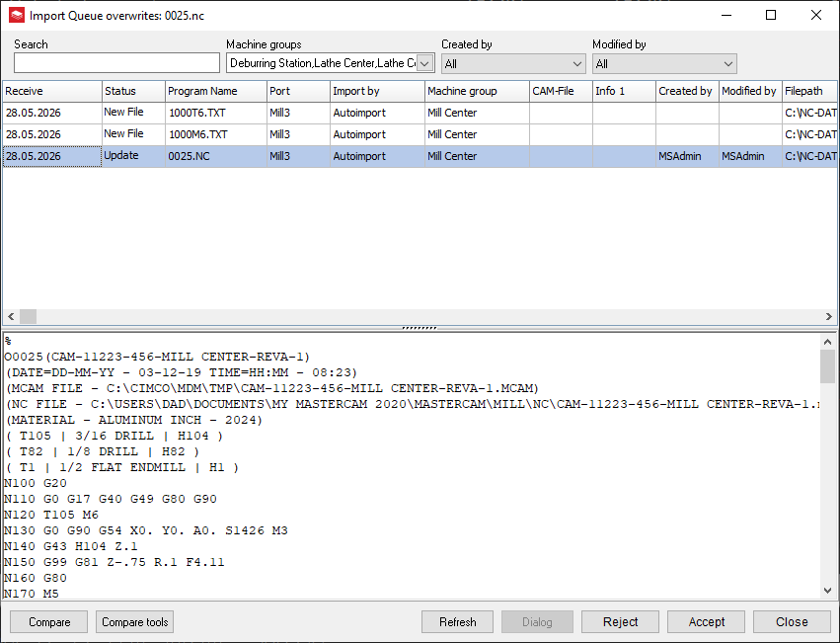Click the O0025 program header line
The height and width of the screenshot is (643, 840).
(x=157, y=357)
